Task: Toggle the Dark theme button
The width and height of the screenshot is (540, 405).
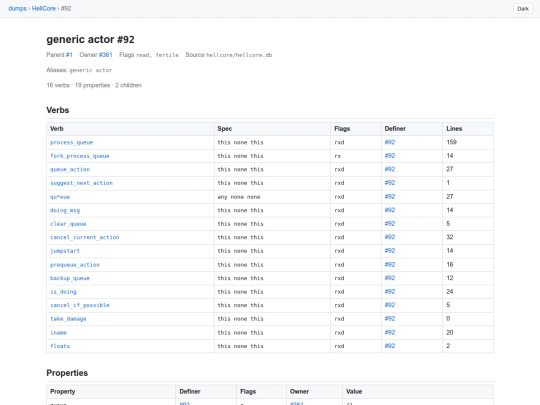Action: tap(523, 9)
